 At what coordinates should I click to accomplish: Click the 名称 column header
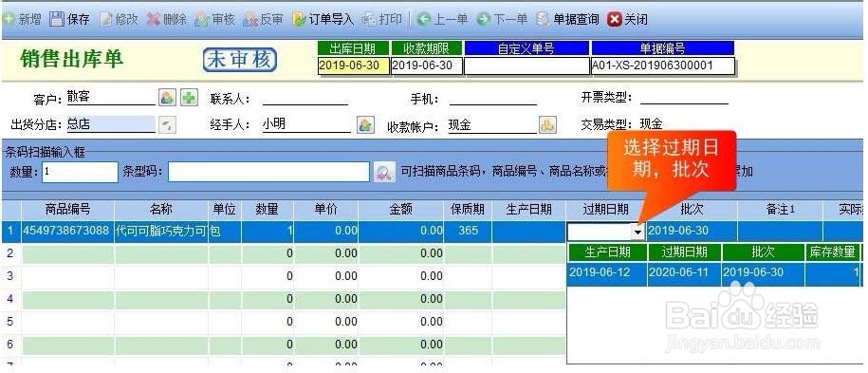161,210
